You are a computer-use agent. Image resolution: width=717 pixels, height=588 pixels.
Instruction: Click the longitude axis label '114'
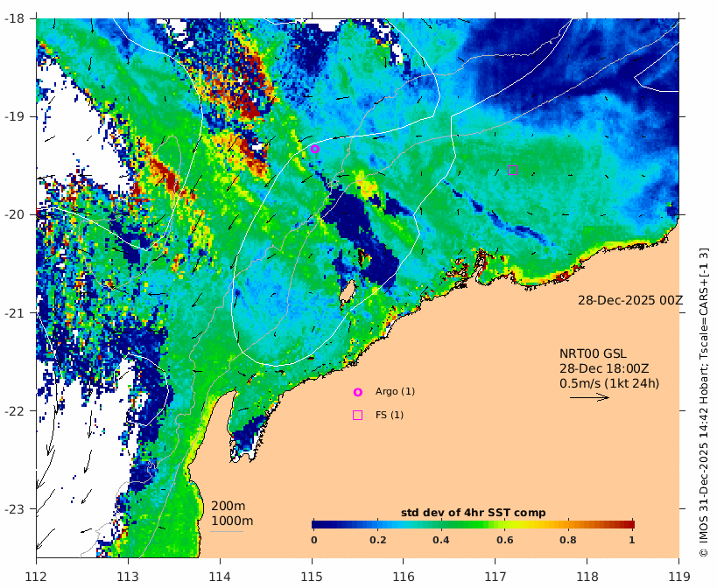click(220, 576)
